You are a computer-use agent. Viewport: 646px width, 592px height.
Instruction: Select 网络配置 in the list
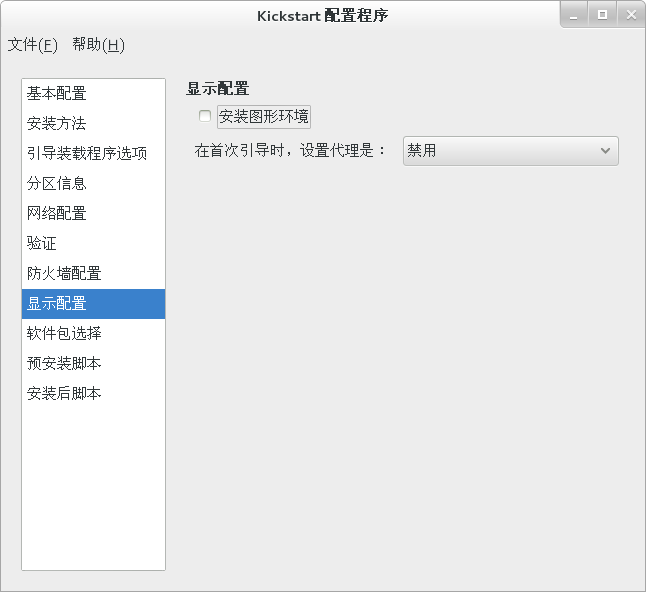(x=94, y=213)
